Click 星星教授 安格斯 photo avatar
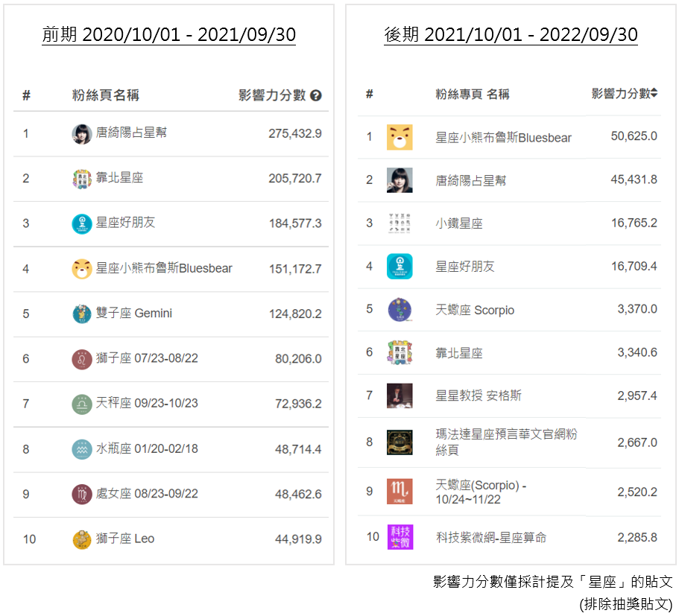The height and width of the screenshot is (616, 679). pyautogui.click(x=399, y=396)
